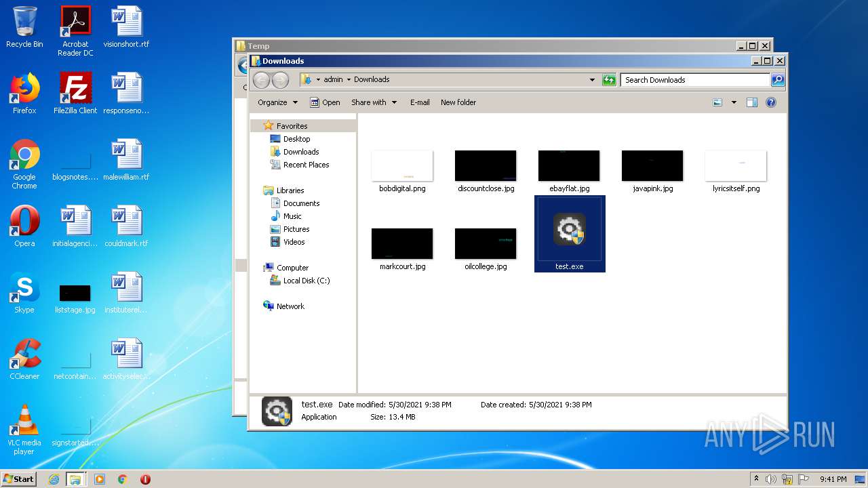Click E-mail in the toolbar
868x488 pixels.
point(420,102)
